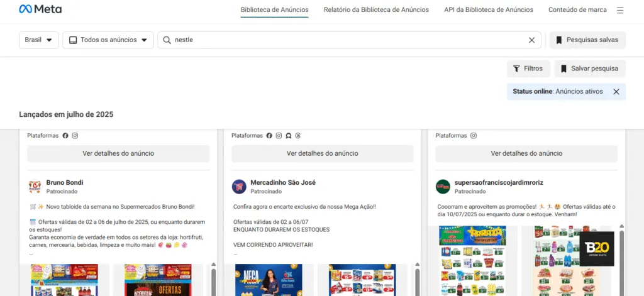View ad details for Mercadinho São José card
Image resolution: width=644 pixels, height=296 pixels.
[x=323, y=153]
